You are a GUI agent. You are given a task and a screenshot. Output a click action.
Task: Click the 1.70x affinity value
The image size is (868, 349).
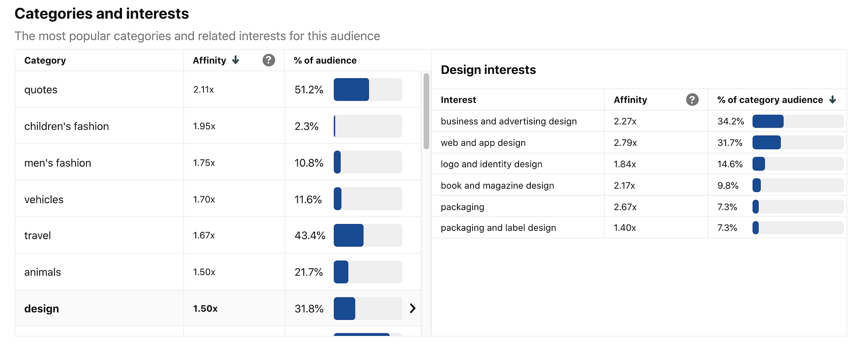tap(204, 199)
